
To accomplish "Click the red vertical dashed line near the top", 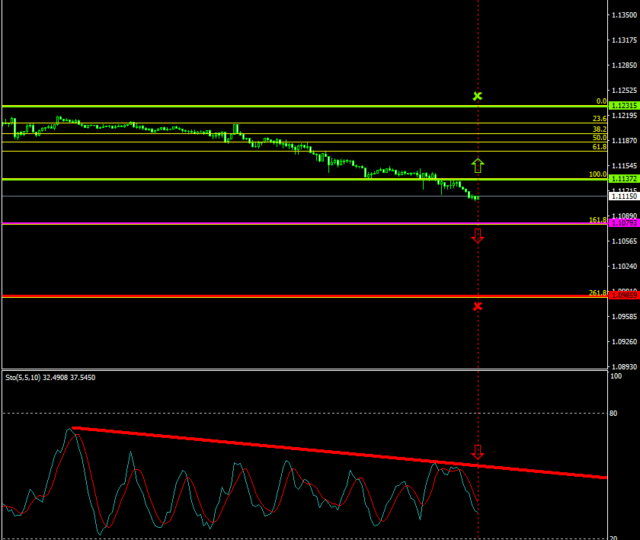I will 478,40.
